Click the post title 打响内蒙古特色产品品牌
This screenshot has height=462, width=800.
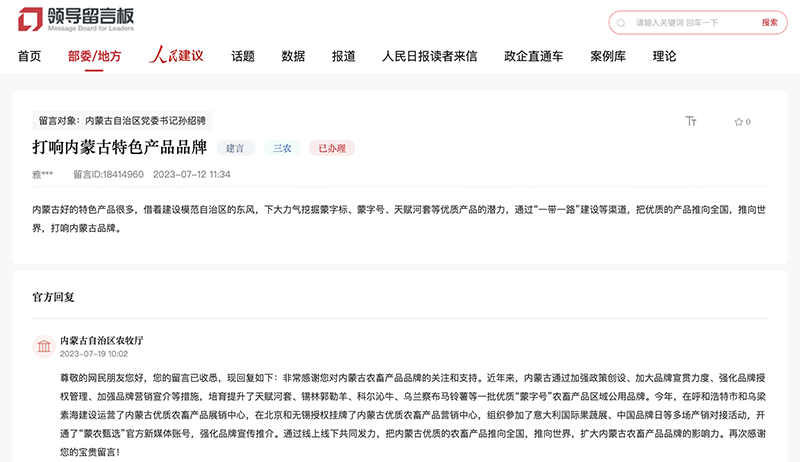coord(120,147)
